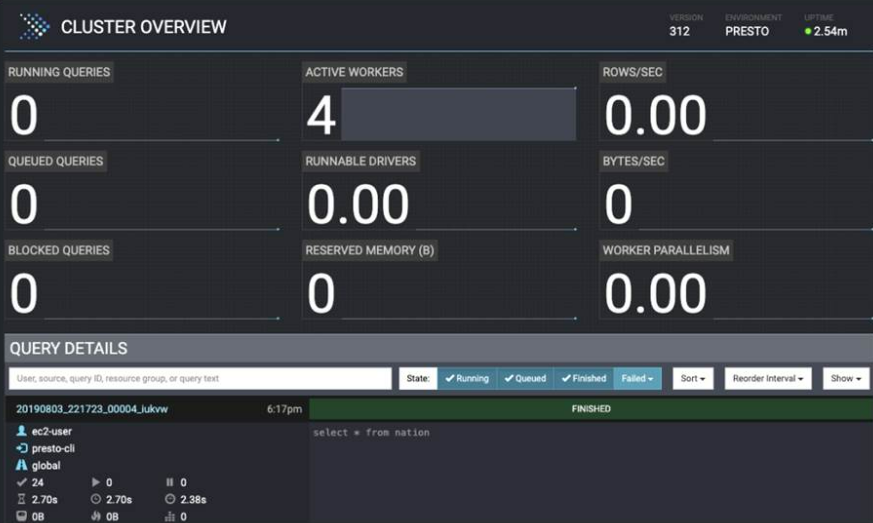Click the RESERVED MEMORY (B) label
The width and height of the screenshot is (873, 523).
pyautogui.click(x=370, y=250)
